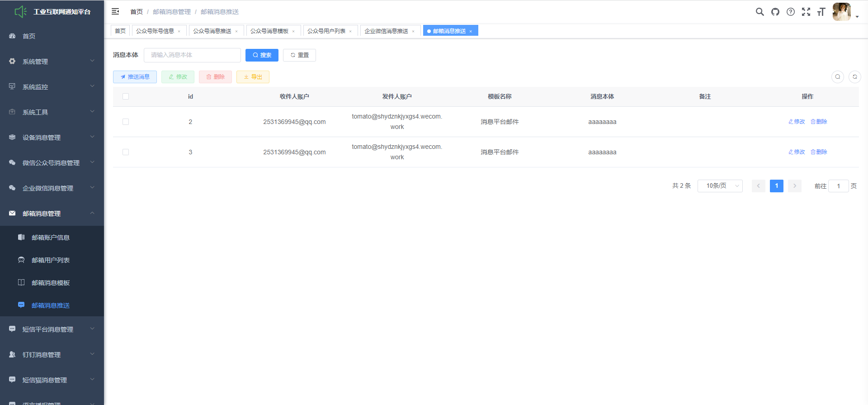
Task: Click pagination page 1 button
Action: click(x=777, y=186)
